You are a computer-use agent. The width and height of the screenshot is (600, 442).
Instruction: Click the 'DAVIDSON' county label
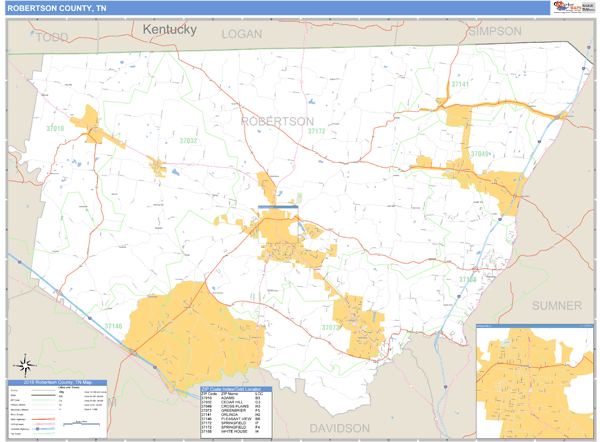339,428
